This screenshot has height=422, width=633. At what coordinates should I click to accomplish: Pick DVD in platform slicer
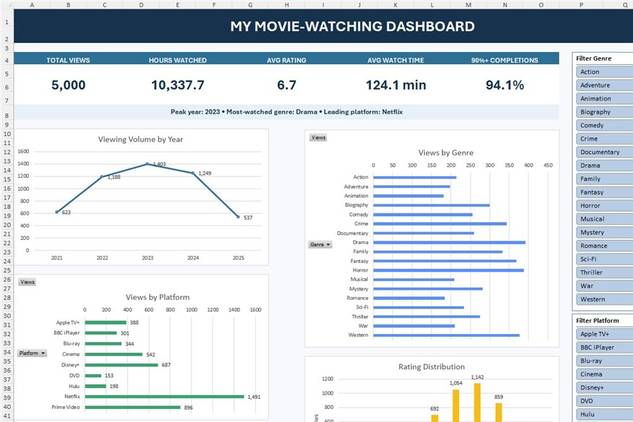click(604, 401)
